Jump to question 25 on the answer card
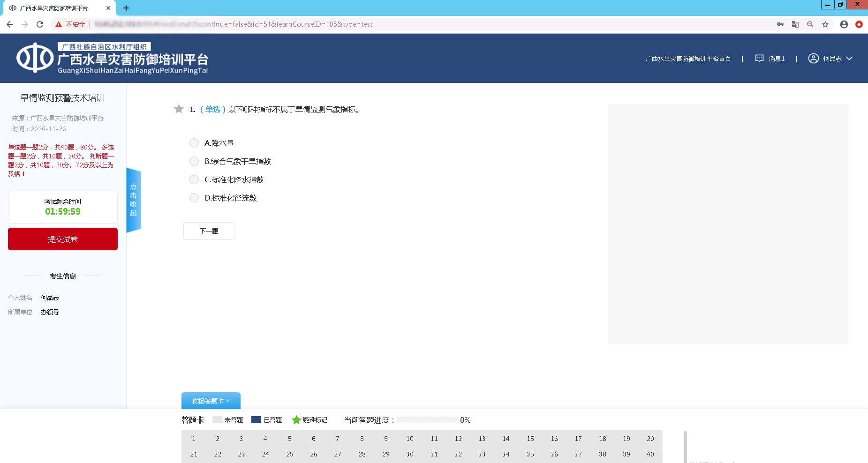This screenshot has height=463, width=868. 289,454
